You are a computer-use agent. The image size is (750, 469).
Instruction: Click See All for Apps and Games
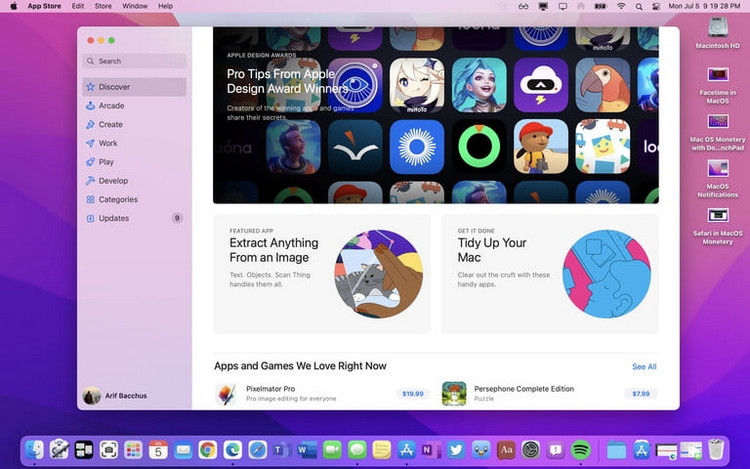pos(644,367)
